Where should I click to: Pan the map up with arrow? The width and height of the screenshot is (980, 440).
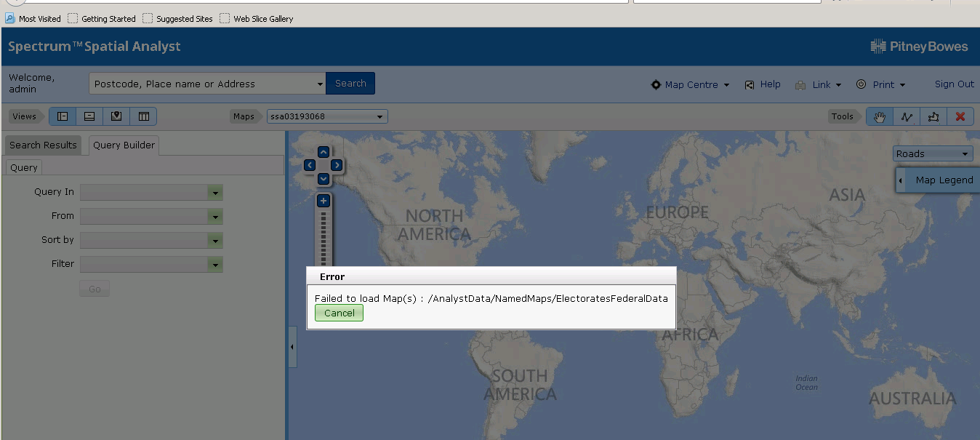(324, 152)
